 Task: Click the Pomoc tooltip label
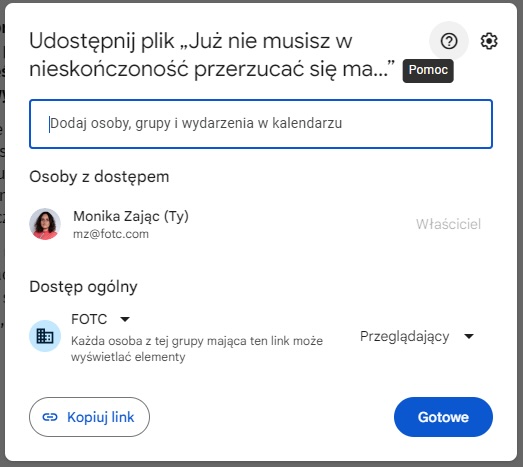click(428, 70)
